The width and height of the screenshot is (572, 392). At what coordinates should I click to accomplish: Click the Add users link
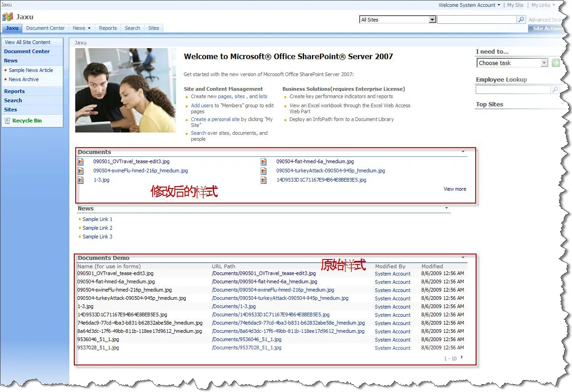click(202, 105)
